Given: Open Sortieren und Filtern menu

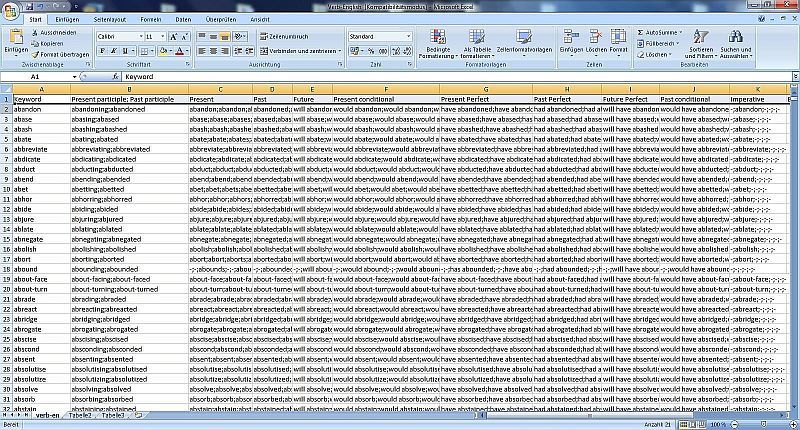Looking at the screenshot, I should (701, 44).
